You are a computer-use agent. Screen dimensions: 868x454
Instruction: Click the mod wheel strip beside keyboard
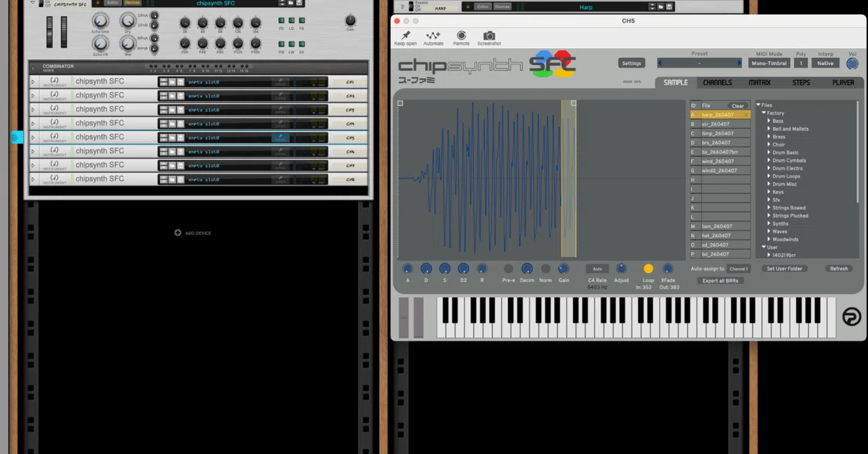point(418,317)
